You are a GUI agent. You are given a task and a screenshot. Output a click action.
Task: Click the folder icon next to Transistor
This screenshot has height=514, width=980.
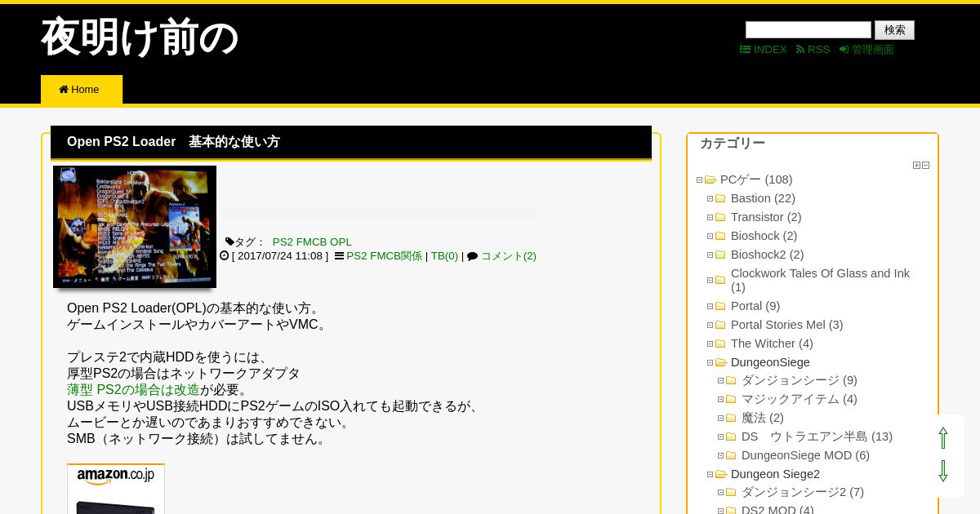[720, 218]
